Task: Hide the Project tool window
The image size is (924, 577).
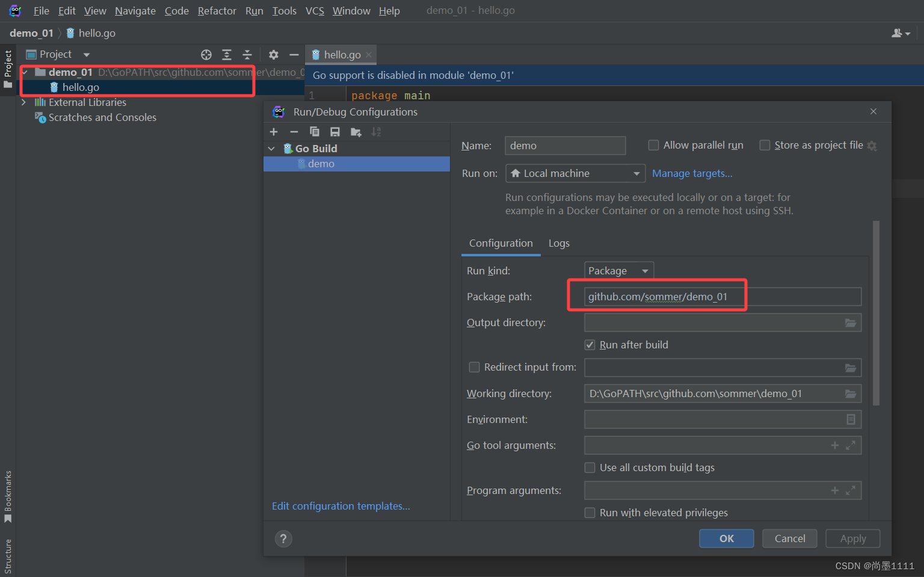Action: 294,55
